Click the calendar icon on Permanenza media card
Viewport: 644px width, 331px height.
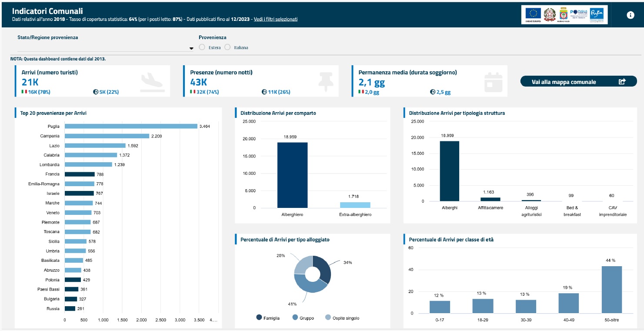tap(493, 81)
